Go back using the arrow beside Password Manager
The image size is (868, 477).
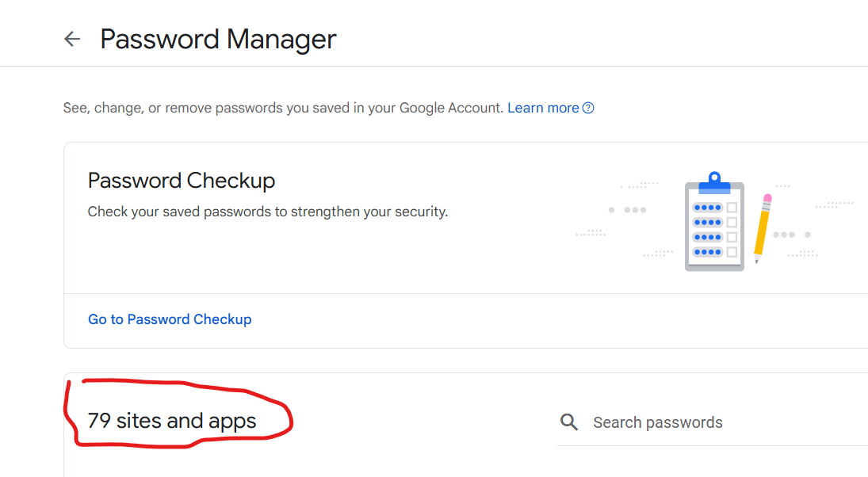pos(72,39)
